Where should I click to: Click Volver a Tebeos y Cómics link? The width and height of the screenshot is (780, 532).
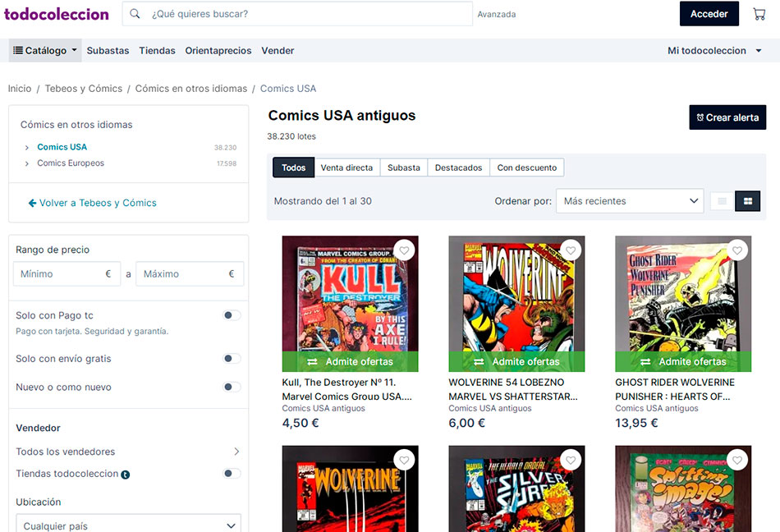pyautogui.click(x=93, y=203)
